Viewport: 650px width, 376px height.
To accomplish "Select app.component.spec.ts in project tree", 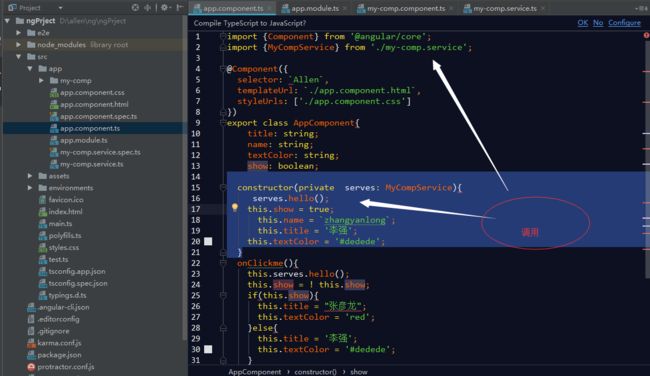I will [x=98, y=116].
